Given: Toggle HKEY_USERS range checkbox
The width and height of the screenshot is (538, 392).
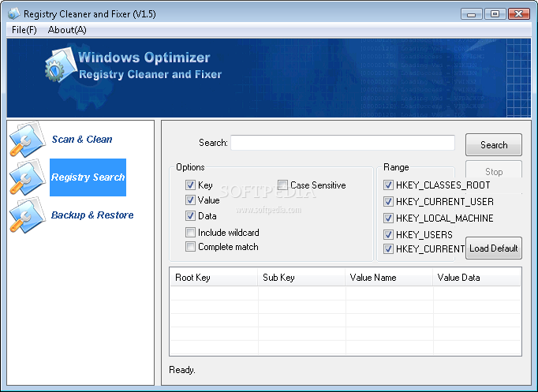Looking at the screenshot, I should coord(388,234).
